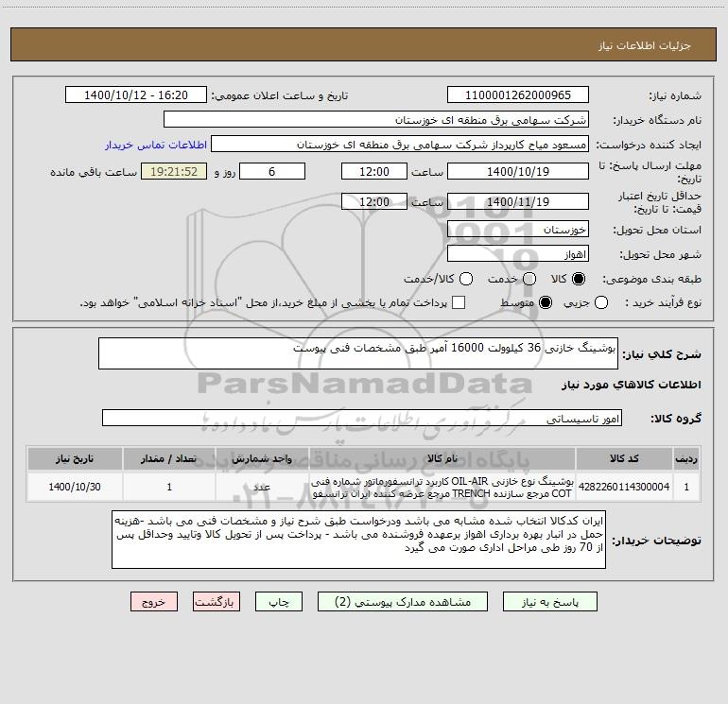Click need date cell 1400/10/30
The height and width of the screenshot is (704, 728).
coord(75,487)
